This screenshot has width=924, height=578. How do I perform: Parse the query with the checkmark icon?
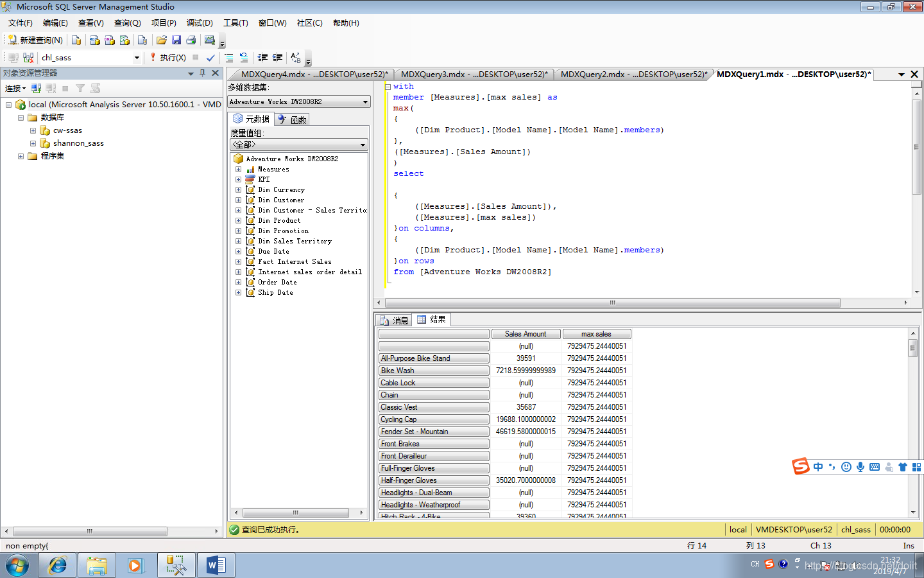click(x=210, y=57)
